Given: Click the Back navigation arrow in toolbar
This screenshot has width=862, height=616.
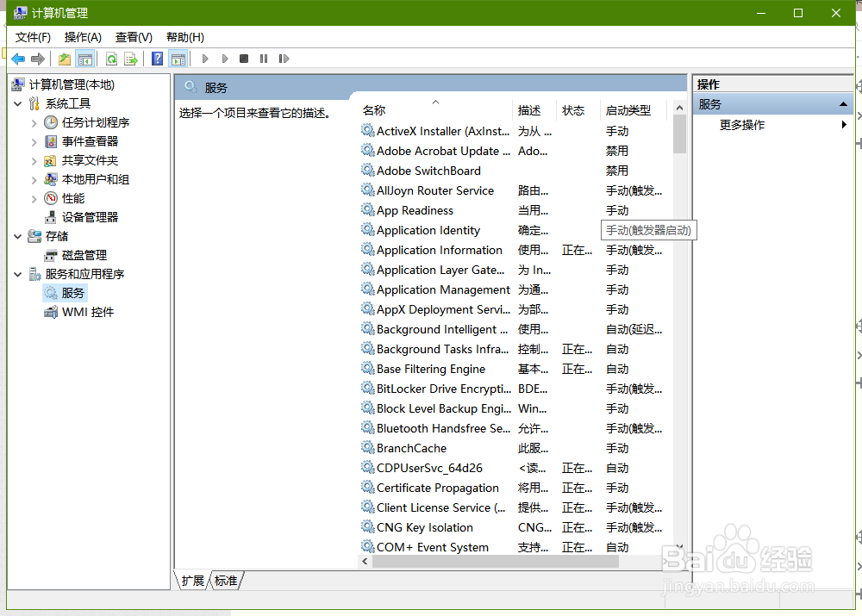Looking at the screenshot, I should click(18, 58).
